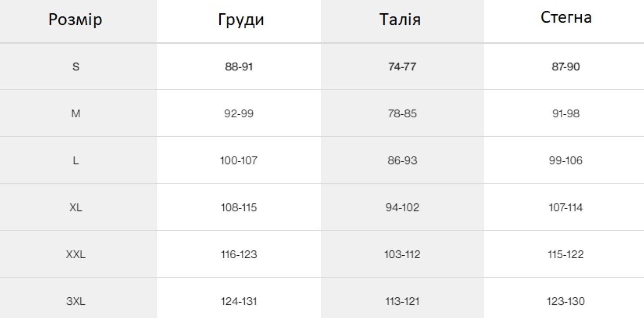Click waist value 103-112
644x318 pixels.
402,254
